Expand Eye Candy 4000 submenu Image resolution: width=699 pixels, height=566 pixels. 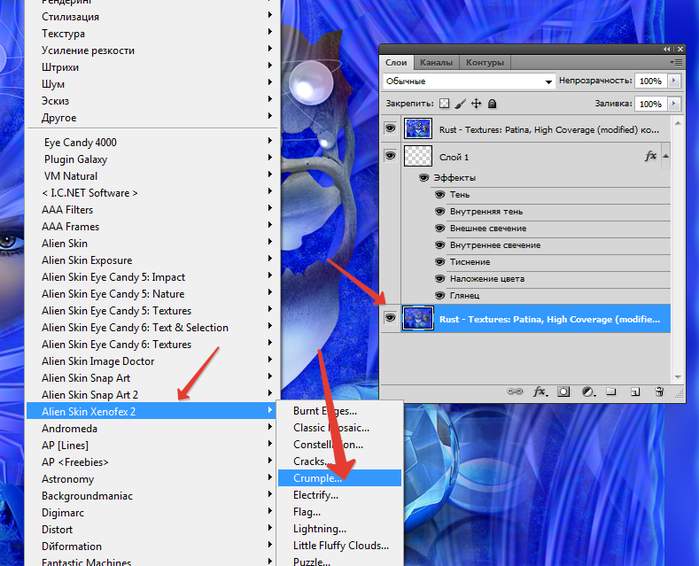point(152,142)
